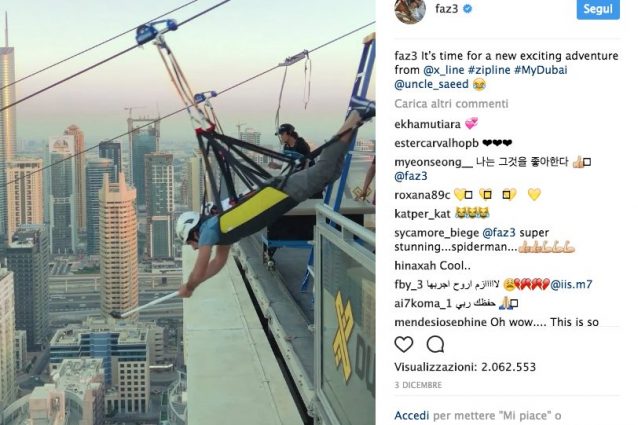
Task: Click the zipline video post image
Action: click(x=188, y=212)
